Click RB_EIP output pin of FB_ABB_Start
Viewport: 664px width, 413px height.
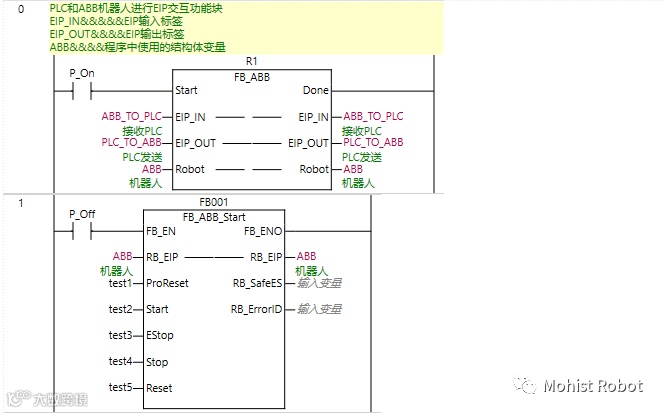click(266, 257)
